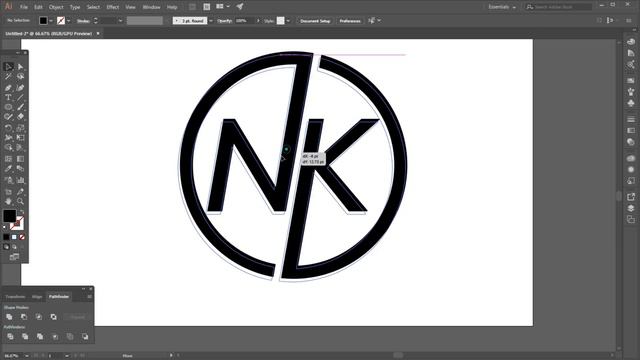Viewport: 640px width, 360px height.
Task: Select the Curvature tool
Action: click(x=20, y=88)
